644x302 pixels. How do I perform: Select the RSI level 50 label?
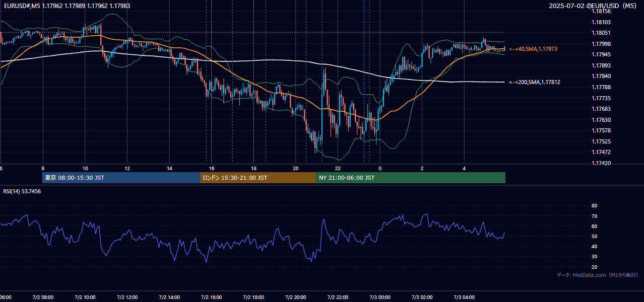tap(595, 236)
